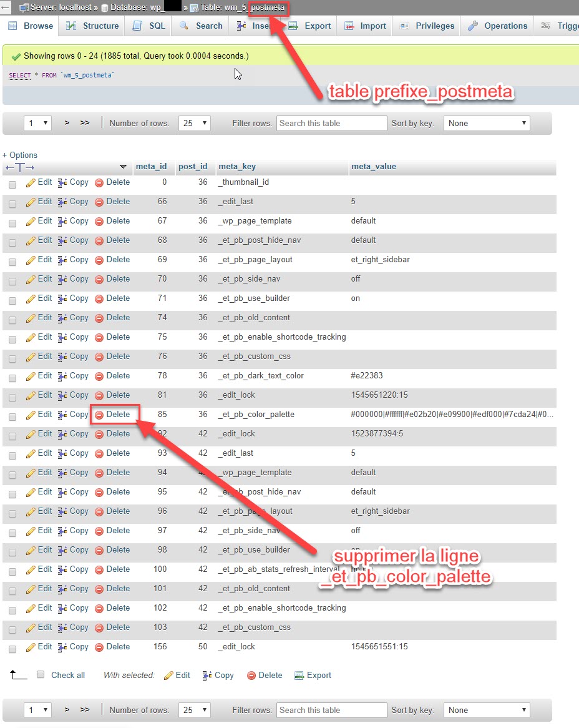Click the bottom With selected Delete icon
Image resolution: width=579 pixels, height=728 pixels.
(251, 676)
